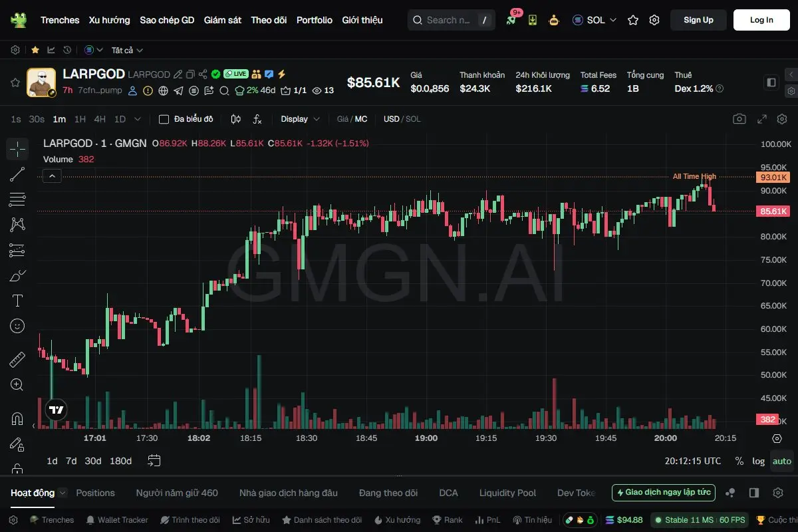The width and height of the screenshot is (798, 532).
Task: Select the 1H timeframe
Action: tap(80, 119)
